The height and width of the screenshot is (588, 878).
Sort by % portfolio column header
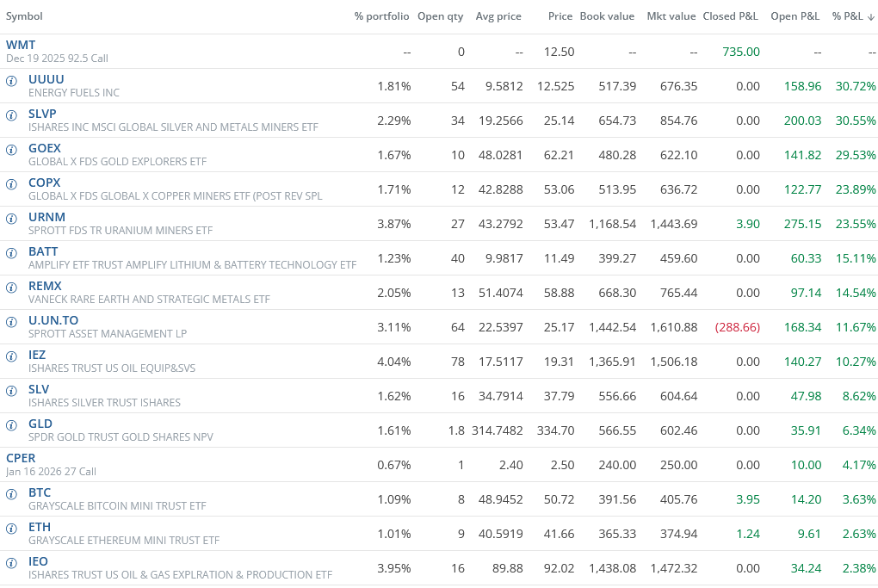(381, 16)
